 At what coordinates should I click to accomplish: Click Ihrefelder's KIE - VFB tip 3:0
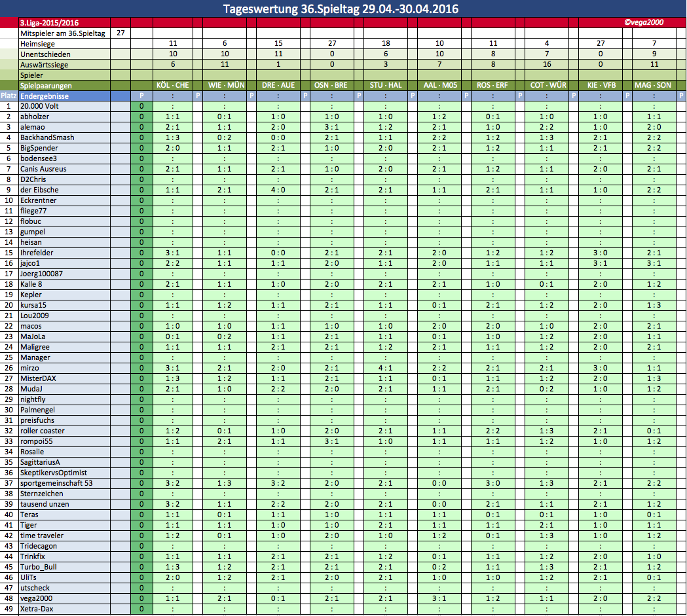(601, 253)
